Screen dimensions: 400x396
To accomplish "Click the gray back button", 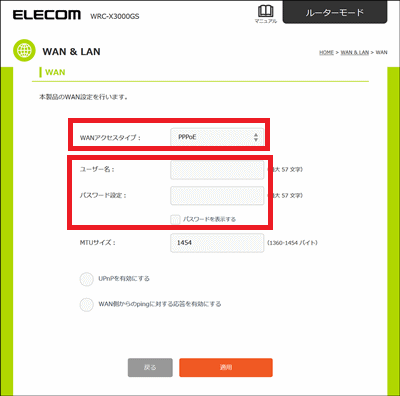I will (150, 367).
